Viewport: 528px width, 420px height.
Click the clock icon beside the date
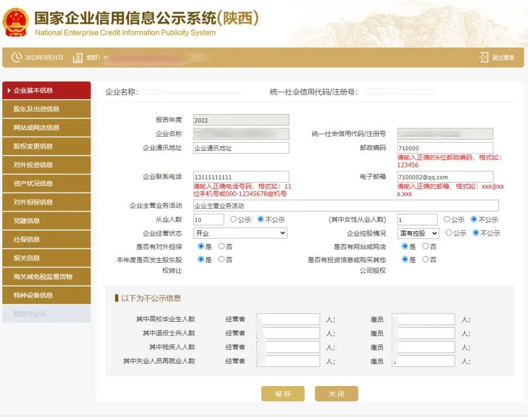[x=16, y=58]
